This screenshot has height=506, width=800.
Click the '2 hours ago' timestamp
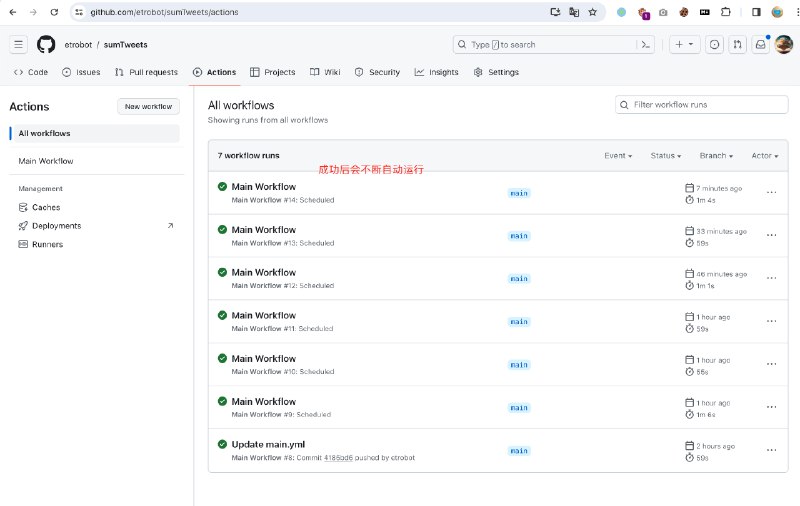[715, 446]
